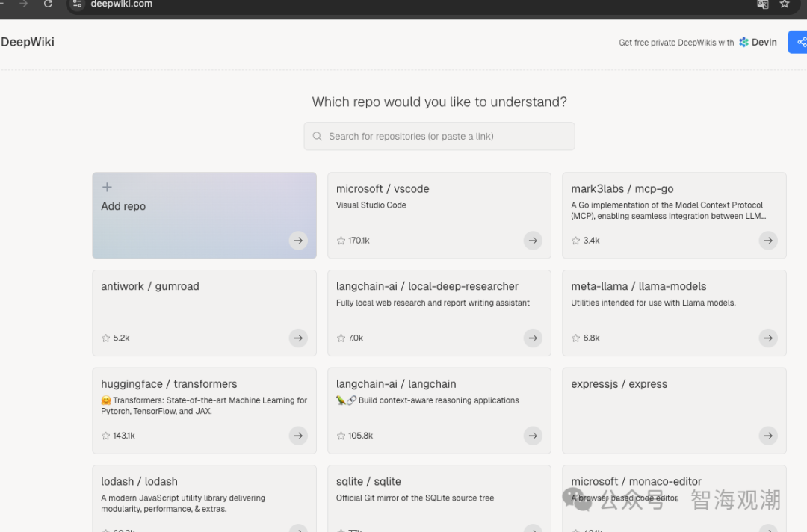Open langchain-ai / langchain via its arrow button
Viewport: 807px width, 532px height.
[533, 436]
